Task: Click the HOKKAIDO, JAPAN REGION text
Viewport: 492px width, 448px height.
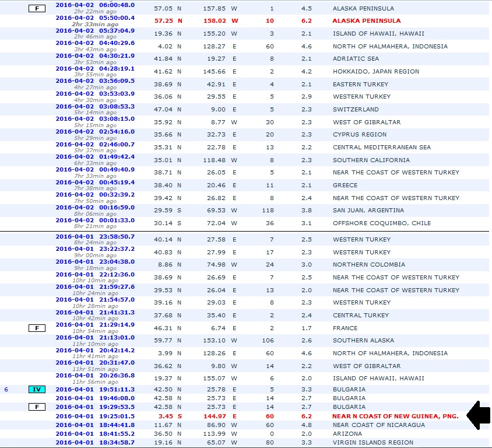Action: click(x=376, y=72)
